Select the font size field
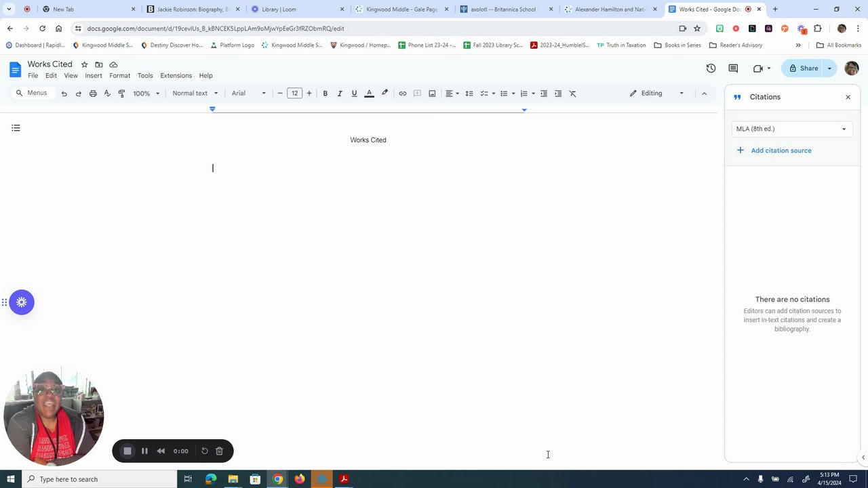This screenshot has height=488, width=868. (294, 94)
